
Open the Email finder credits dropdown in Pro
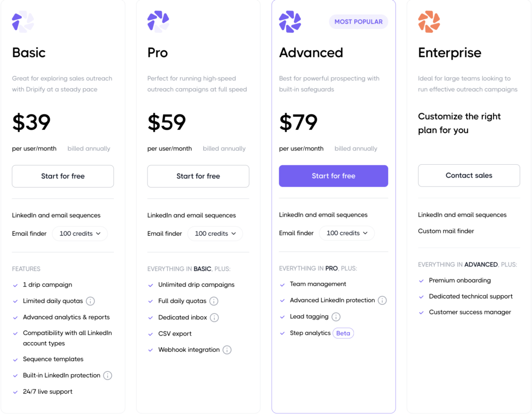[x=215, y=233]
